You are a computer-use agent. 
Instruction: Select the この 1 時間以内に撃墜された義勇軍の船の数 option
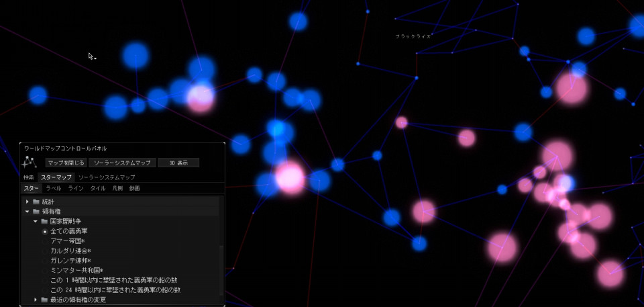point(45,280)
